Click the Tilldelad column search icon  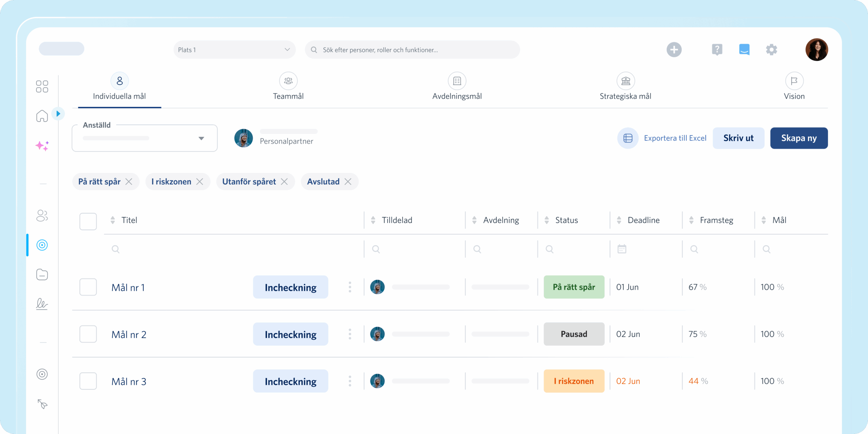tap(376, 249)
